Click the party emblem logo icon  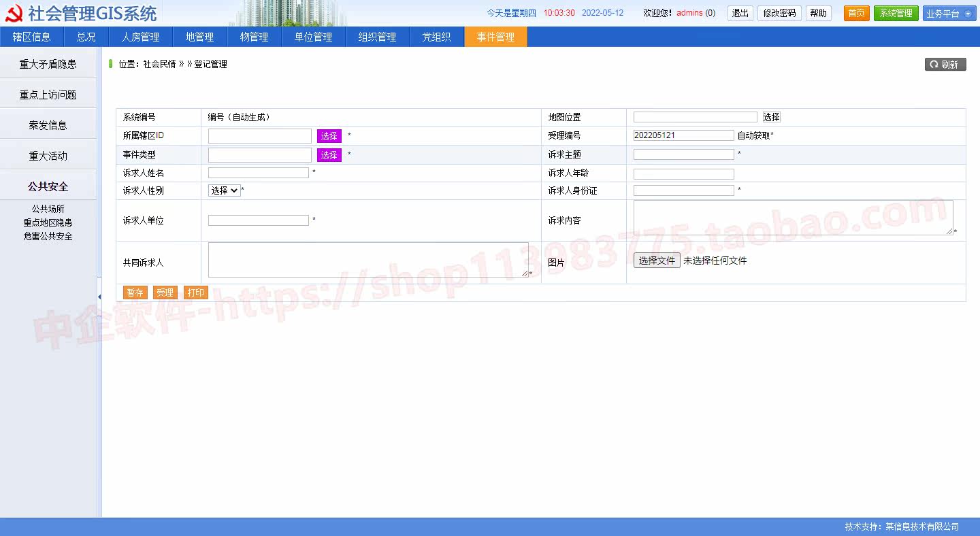pyautogui.click(x=14, y=13)
